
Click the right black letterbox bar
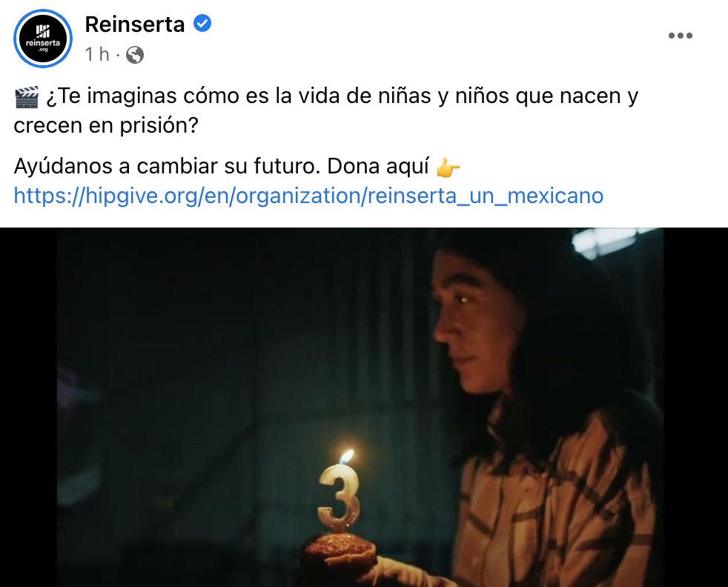pyautogui.click(x=695, y=407)
